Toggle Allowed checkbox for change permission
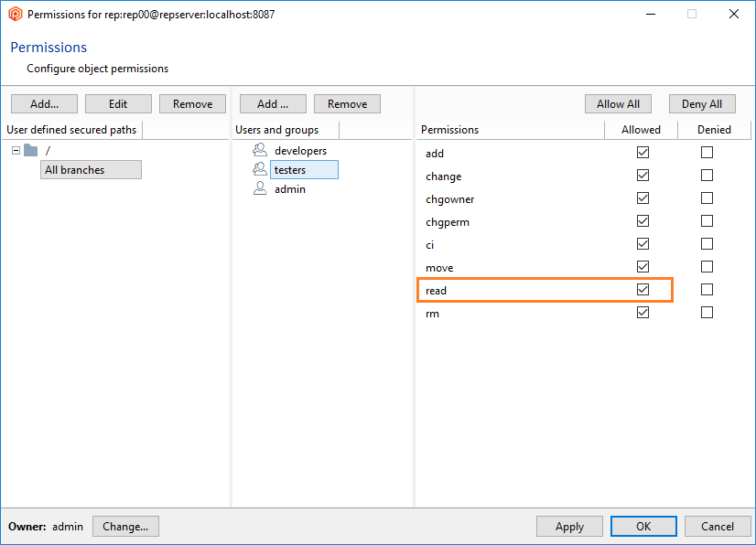Viewport: 756px width, 545px height. click(643, 175)
